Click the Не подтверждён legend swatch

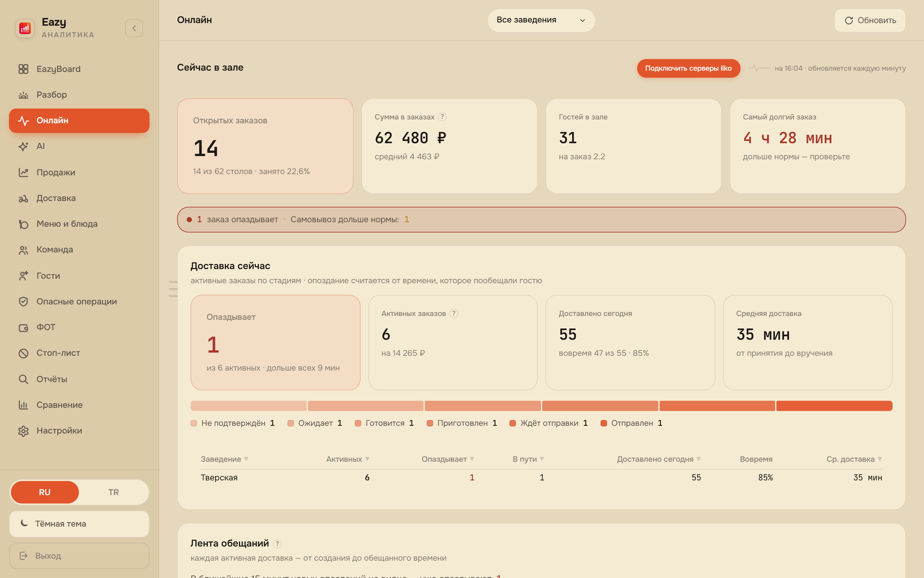[x=193, y=423]
